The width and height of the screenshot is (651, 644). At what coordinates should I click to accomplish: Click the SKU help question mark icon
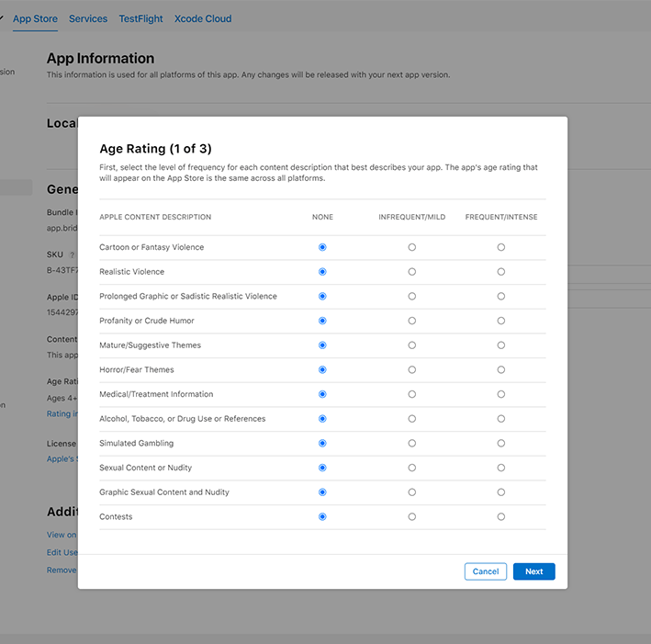click(72, 255)
